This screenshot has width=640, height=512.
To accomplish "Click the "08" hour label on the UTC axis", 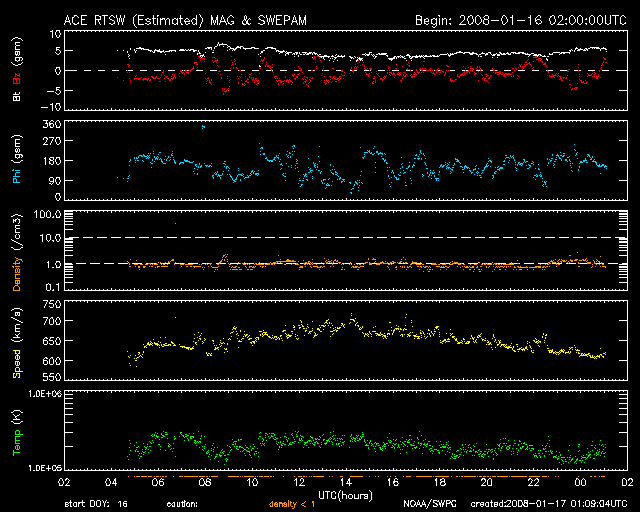I will (x=205, y=482).
